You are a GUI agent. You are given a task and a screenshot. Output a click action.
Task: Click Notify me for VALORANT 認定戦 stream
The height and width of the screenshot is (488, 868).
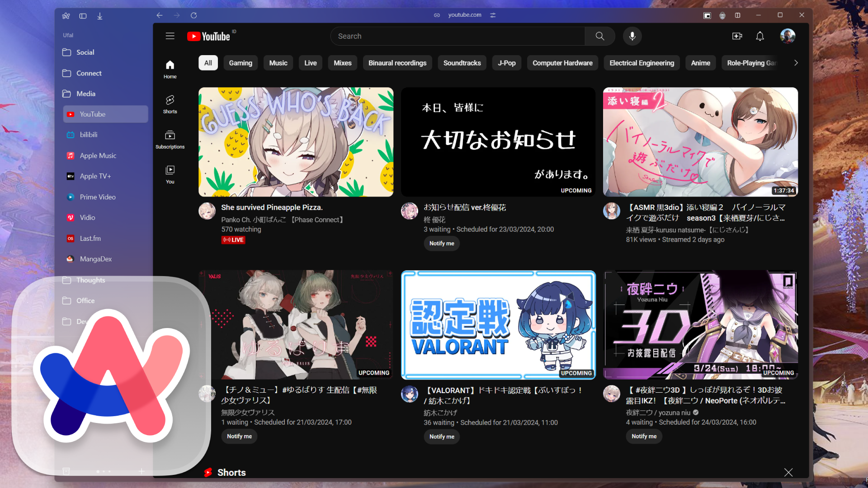[x=442, y=436]
